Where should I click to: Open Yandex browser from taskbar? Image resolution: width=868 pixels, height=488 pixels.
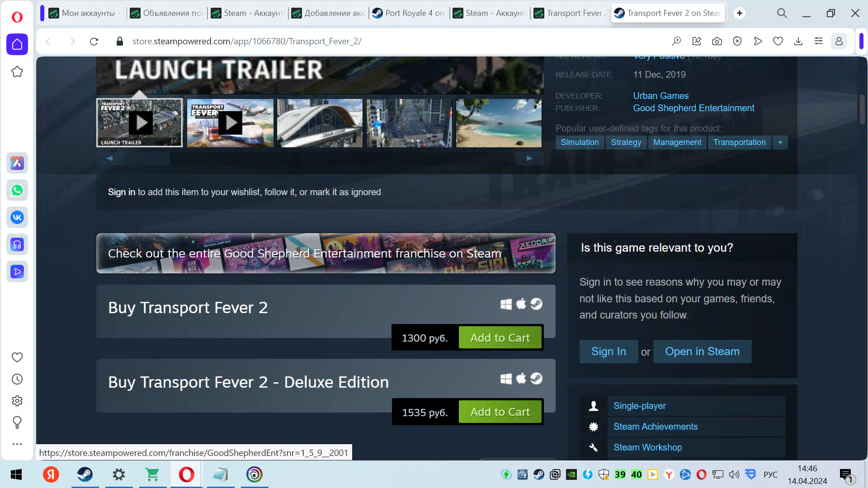tap(51, 474)
